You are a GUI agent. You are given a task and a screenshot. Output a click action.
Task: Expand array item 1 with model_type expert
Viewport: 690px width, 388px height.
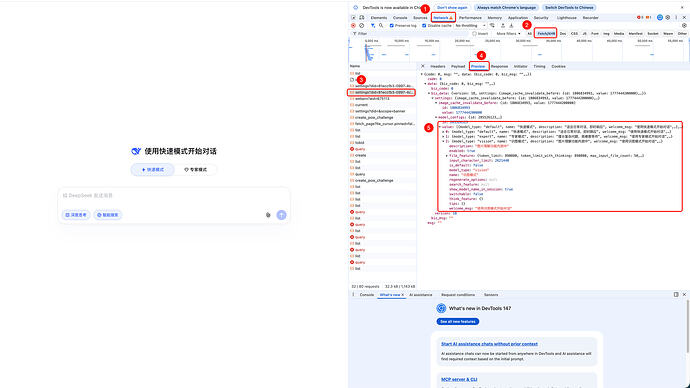tap(443, 136)
